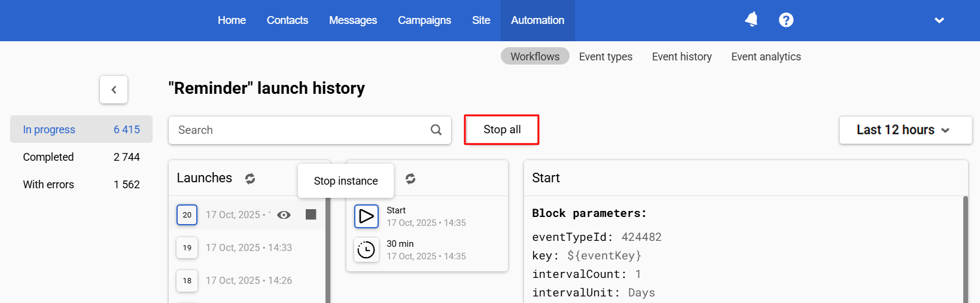Click the Stop all button
Screen dimensions: 980x303
pos(502,130)
